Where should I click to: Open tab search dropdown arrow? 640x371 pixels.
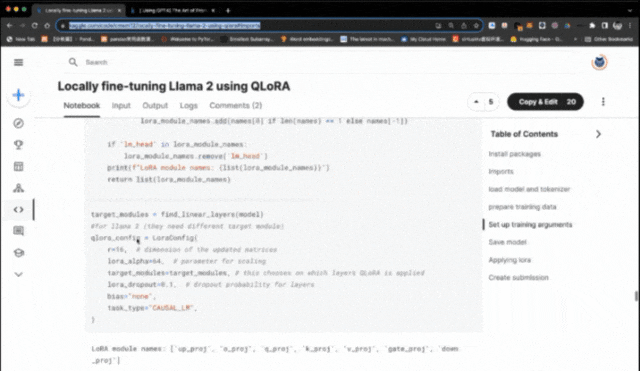click(x=631, y=10)
